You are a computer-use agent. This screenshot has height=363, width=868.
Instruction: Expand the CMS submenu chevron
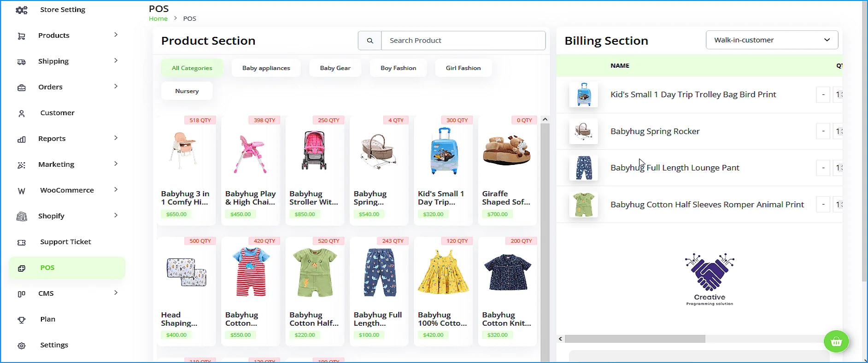point(116,293)
